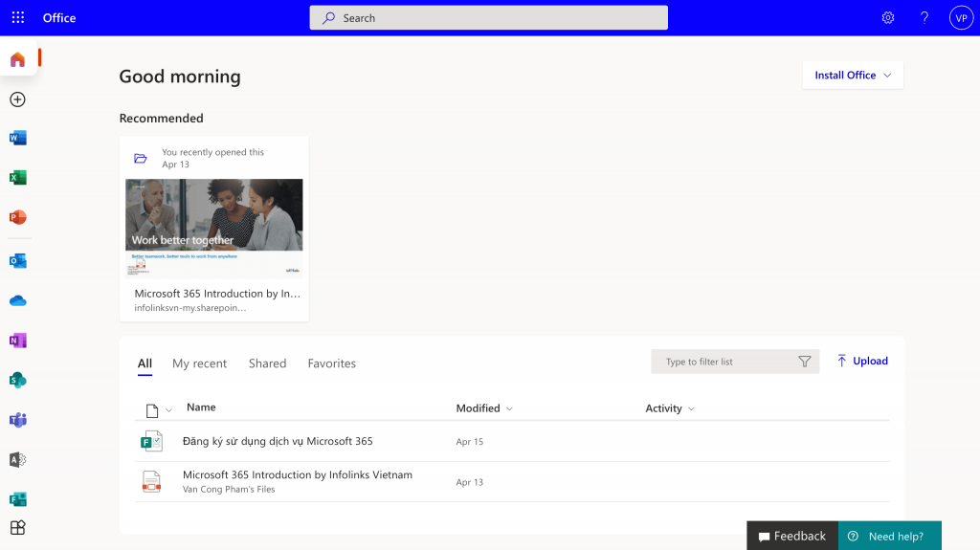Open the app launcher waffle menu
This screenshot has width=980, height=550.
pos(18,18)
